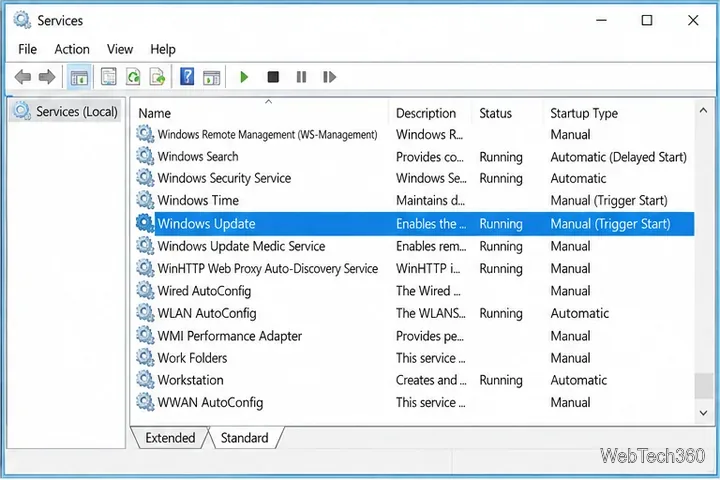Click the Stop Service square icon

click(273, 77)
